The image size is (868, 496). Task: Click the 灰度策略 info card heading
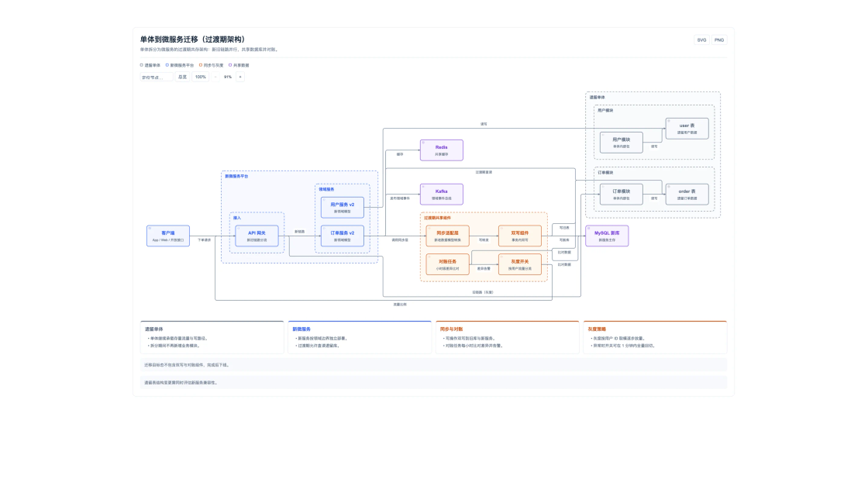click(597, 329)
